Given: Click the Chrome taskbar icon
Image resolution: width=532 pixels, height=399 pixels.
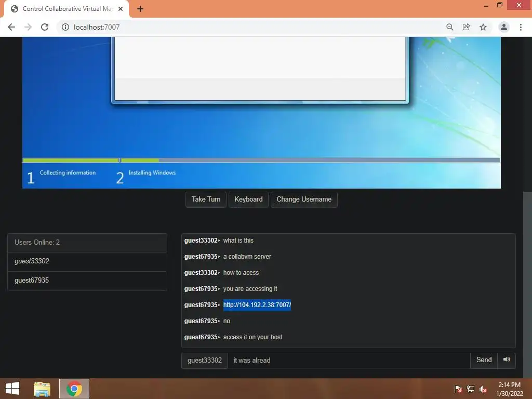Looking at the screenshot, I should [x=74, y=389].
